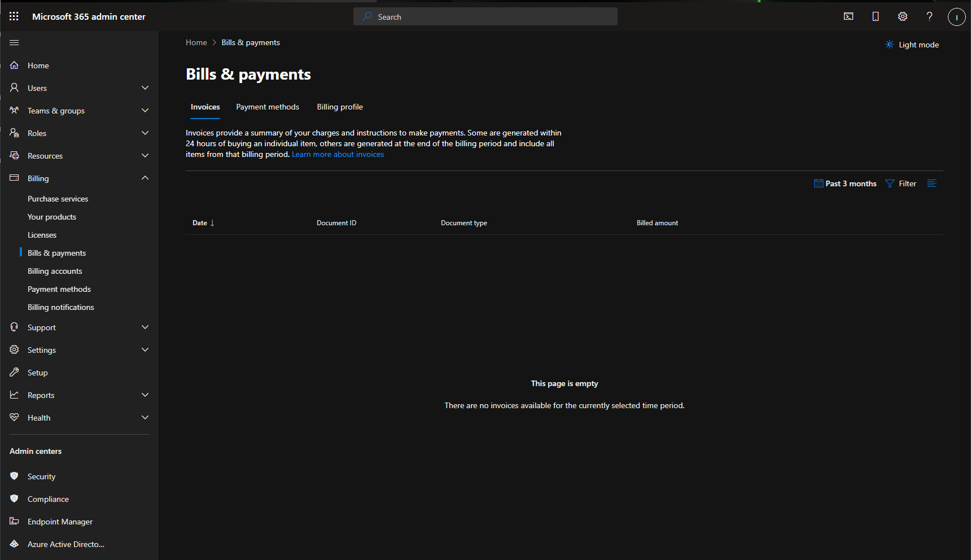Sort by the Billed amount column header

657,223
